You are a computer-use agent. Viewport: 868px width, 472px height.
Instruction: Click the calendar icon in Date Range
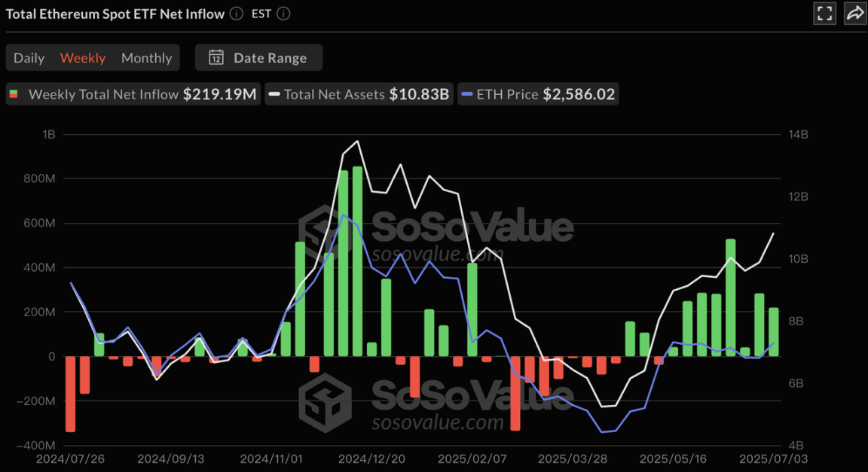tap(216, 57)
